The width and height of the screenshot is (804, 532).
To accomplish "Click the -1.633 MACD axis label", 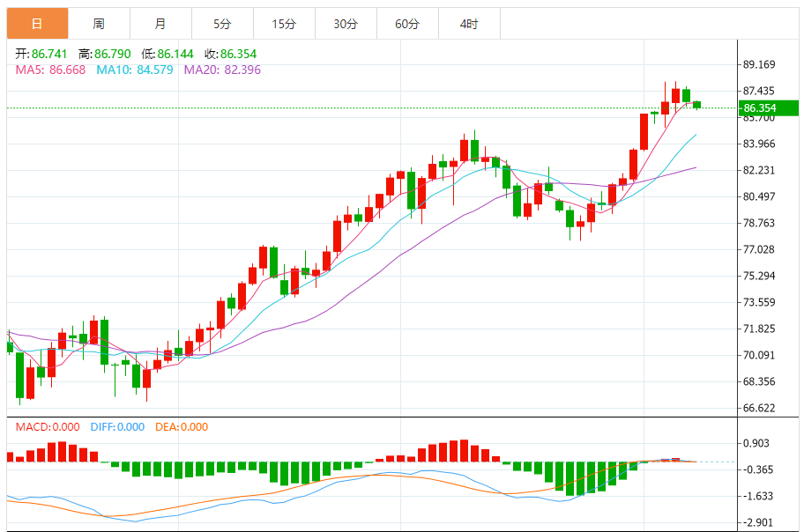I will pos(758,496).
